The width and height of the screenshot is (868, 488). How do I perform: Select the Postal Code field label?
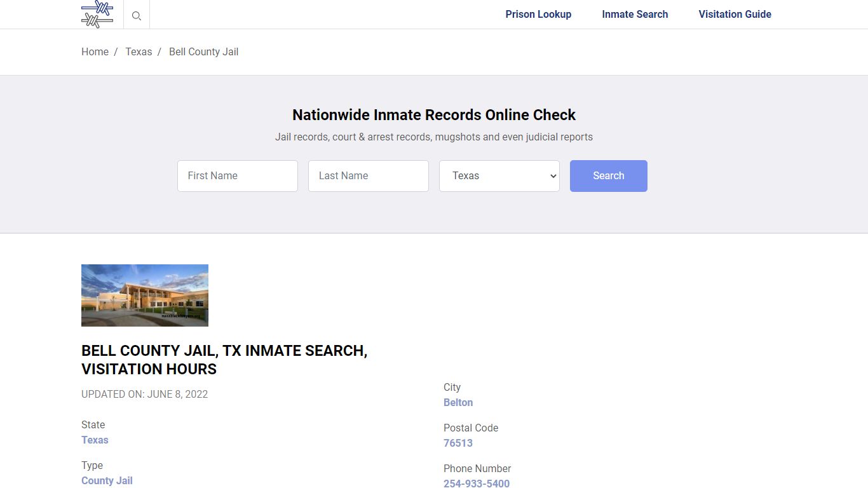(x=471, y=428)
